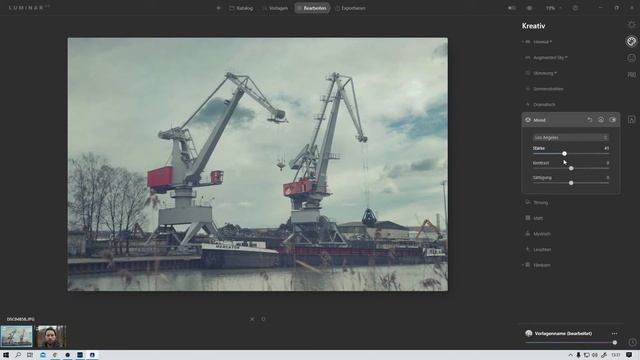Expand the Filmkorn tool
The width and height of the screenshot is (640, 360).
click(541, 265)
